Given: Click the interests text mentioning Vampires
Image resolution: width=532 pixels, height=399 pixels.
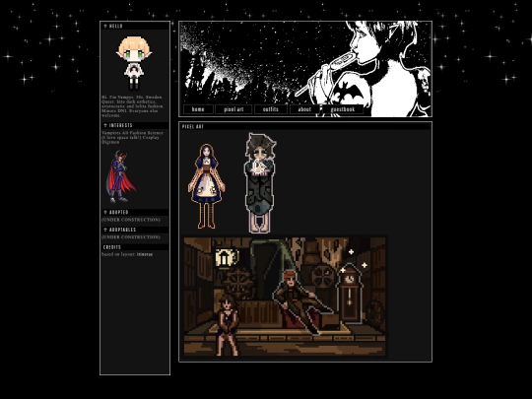Looking at the screenshot, I should pos(132,137).
